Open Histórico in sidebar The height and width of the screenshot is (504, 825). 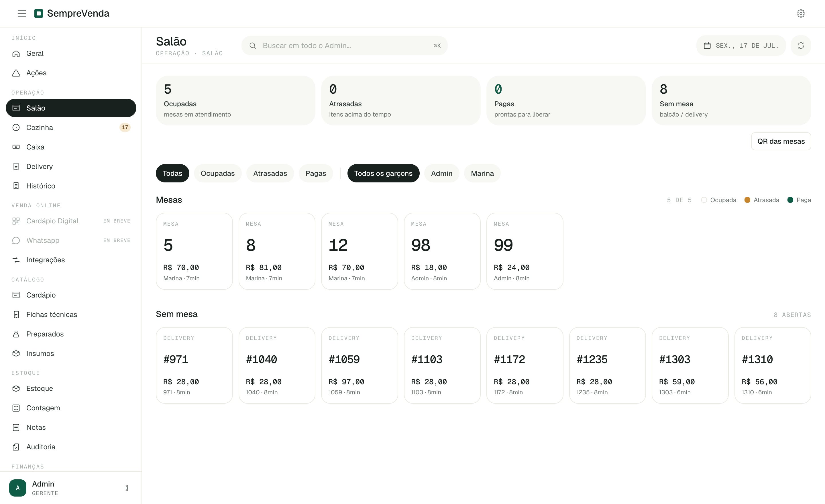(71, 186)
